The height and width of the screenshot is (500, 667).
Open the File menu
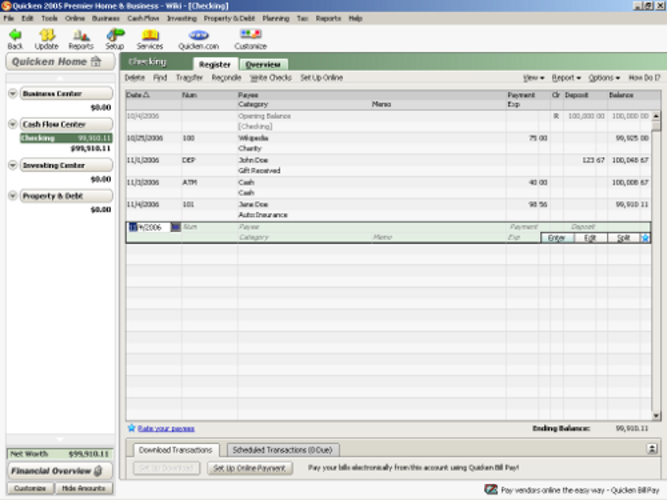(9, 18)
